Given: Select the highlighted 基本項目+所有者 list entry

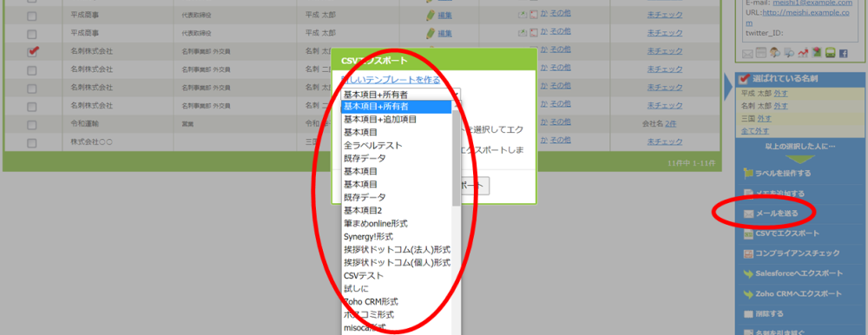Looking at the screenshot, I should tap(397, 106).
